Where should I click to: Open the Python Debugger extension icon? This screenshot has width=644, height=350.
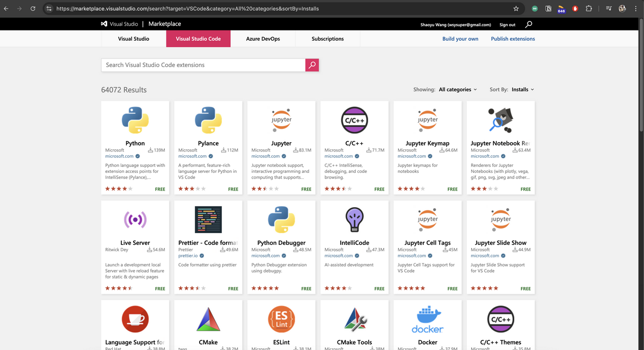[x=281, y=219]
